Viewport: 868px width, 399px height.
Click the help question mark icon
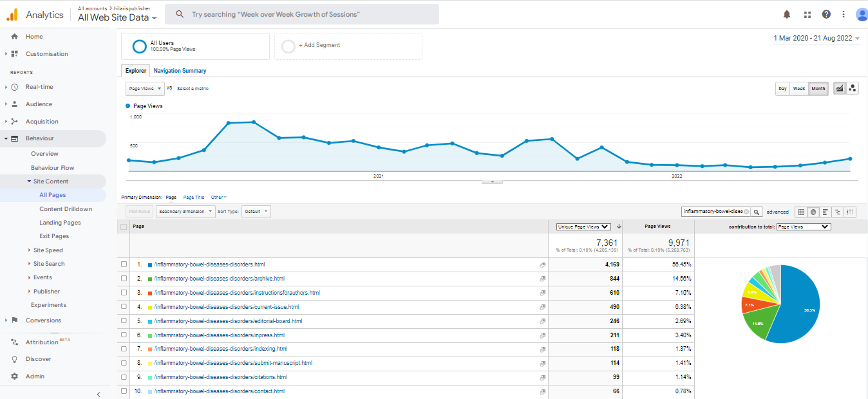826,14
